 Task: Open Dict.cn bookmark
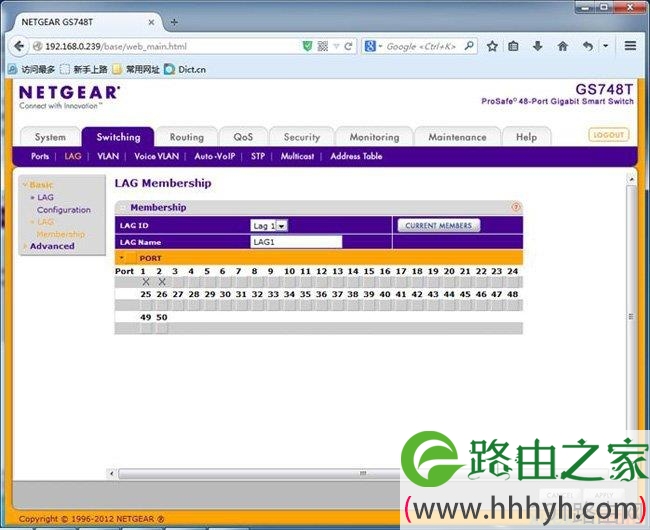coord(185,70)
